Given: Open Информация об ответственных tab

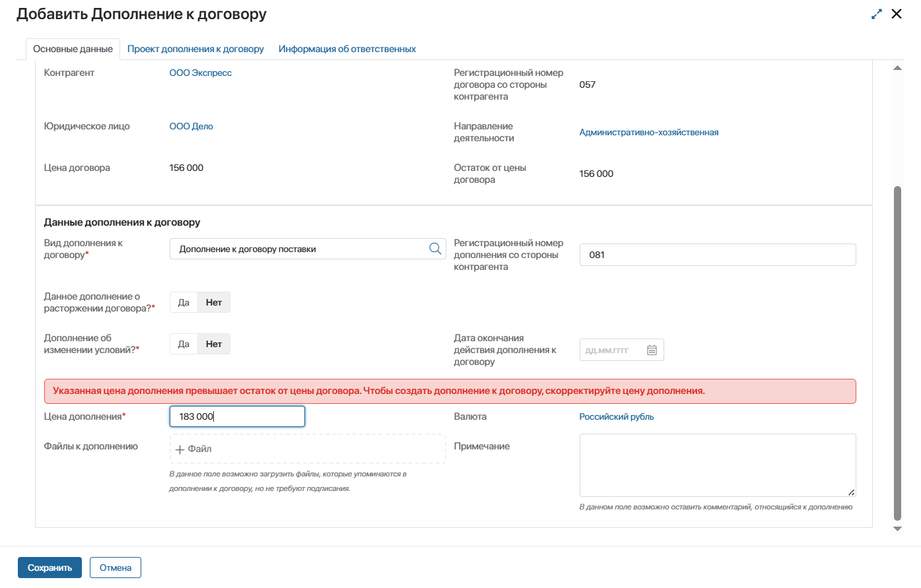Looking at the screenshot, I should 347,49.
